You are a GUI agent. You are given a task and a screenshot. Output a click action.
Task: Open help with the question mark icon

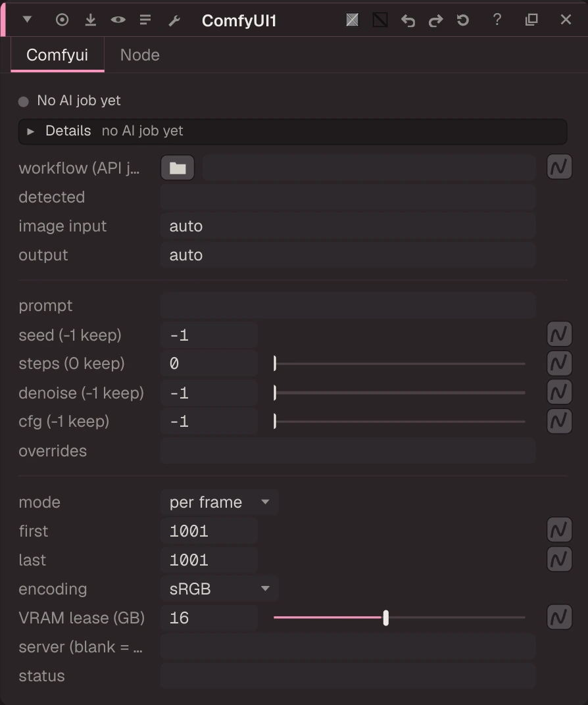click(x=497, y=20)
